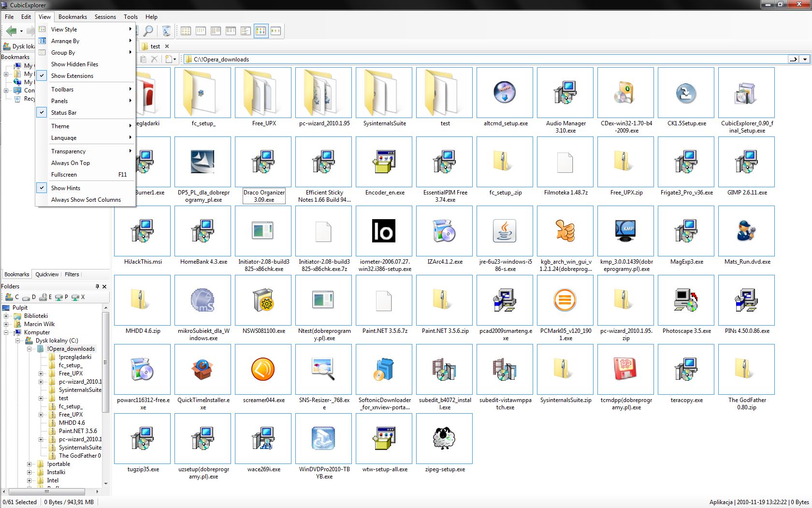Close the test tab with its X
Image resolution: width=812 pixels, height=508 pixels.
click(167, 46)
